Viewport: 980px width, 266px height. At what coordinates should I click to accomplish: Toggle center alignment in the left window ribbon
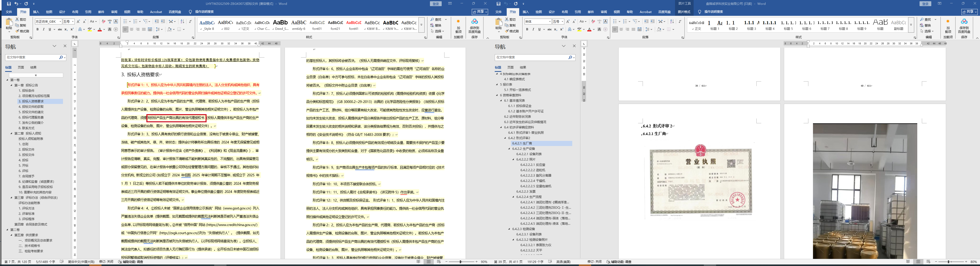click(x=132, y=30)
